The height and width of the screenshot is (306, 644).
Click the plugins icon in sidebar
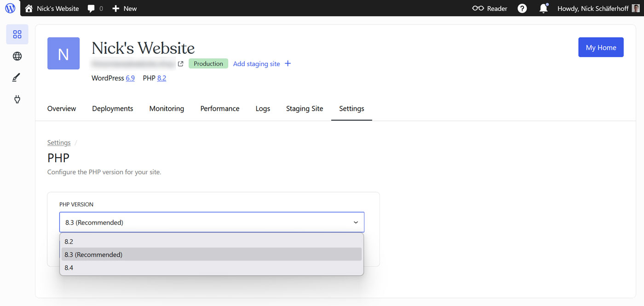point(17,99)
